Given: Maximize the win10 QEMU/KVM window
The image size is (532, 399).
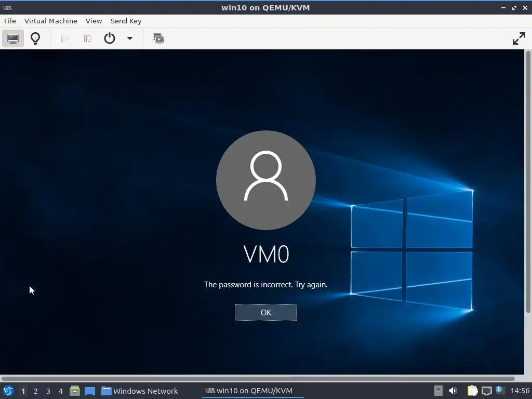Looking at the screenshot, I should [514, 7].
